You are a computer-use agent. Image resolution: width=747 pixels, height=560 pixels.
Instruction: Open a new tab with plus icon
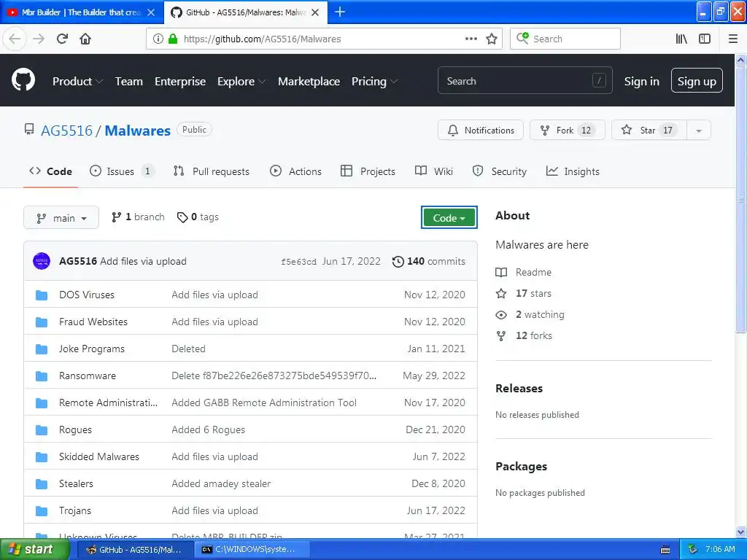click(x=340, y=12)
